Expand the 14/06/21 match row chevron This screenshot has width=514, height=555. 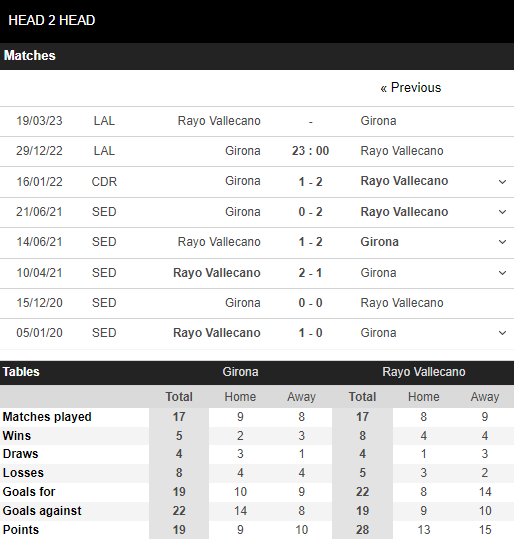pos(502,242)
